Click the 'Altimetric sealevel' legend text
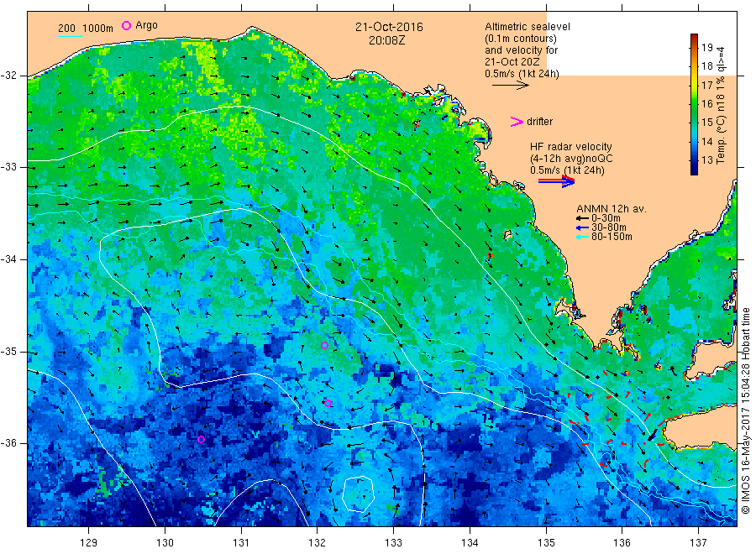Screen dimensions: 756x554 [528, 27]
